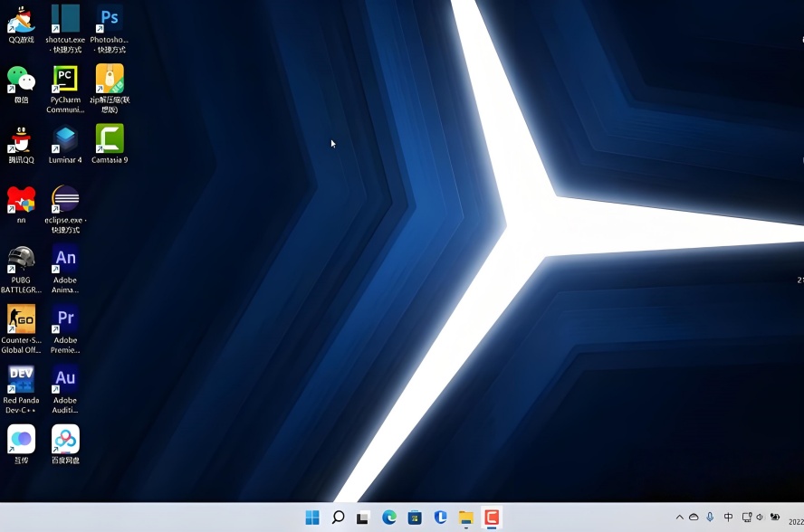Select the 腾讯QQ penguin icon
The height and width of the screenshot is (532, 804).
(x=21, y=139)
